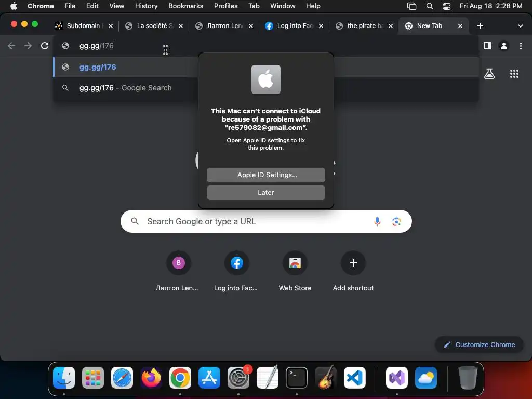Open Chrome three-dot menu
The height and width of the screenshot is (399, 532).
[521, 46]
